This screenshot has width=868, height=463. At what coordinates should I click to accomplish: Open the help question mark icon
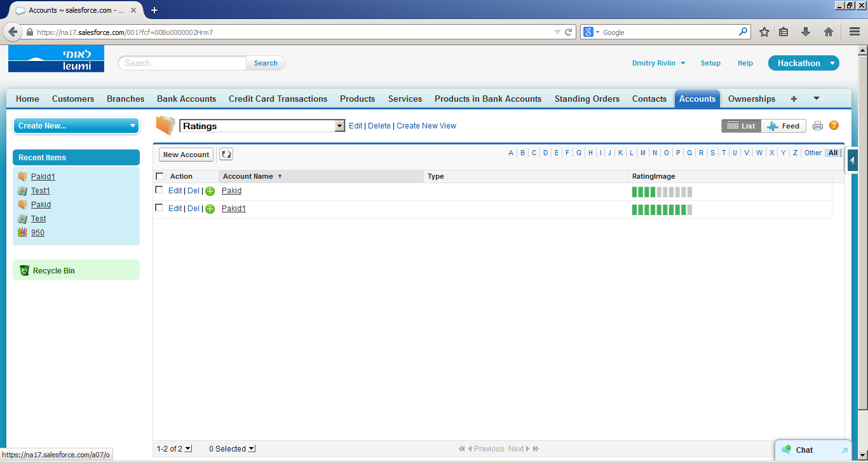834,126
